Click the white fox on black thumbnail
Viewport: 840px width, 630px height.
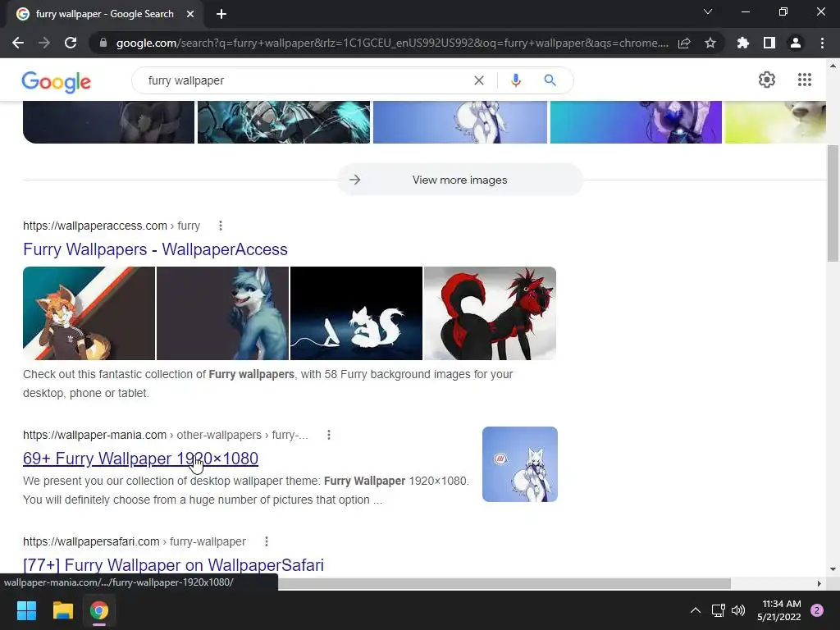pos(356,313)
